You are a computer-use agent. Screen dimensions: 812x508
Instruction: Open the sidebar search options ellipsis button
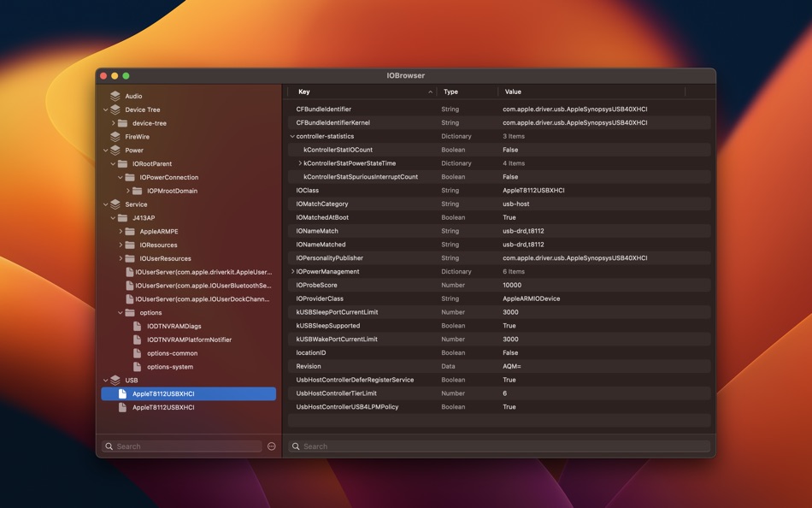(271, 446)
